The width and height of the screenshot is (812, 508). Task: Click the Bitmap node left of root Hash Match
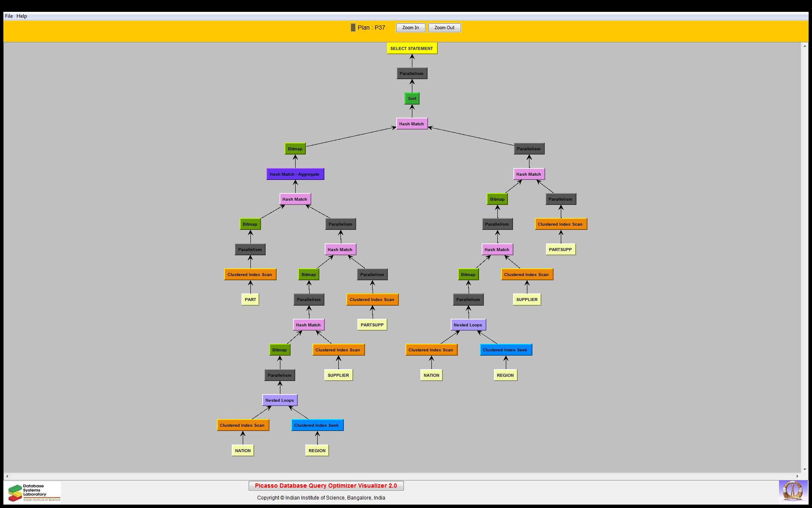[x=295, y=149]
